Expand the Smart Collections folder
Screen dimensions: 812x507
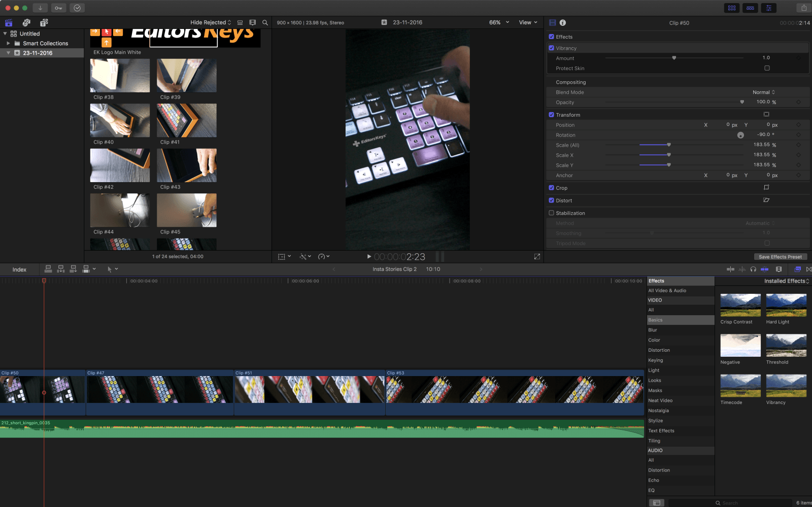pos(8,44)
